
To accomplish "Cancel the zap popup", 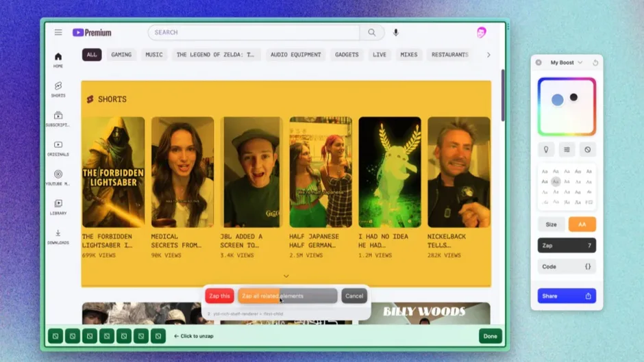I will [354, 296].
